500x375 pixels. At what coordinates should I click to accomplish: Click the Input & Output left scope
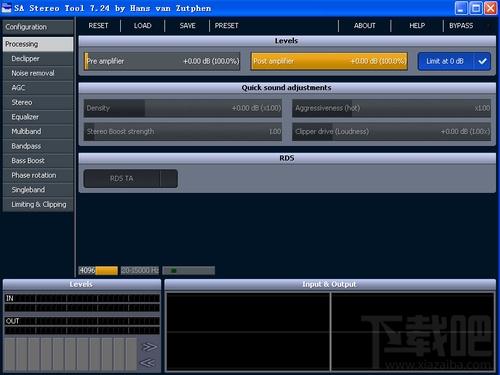click(x=248, y=332)
